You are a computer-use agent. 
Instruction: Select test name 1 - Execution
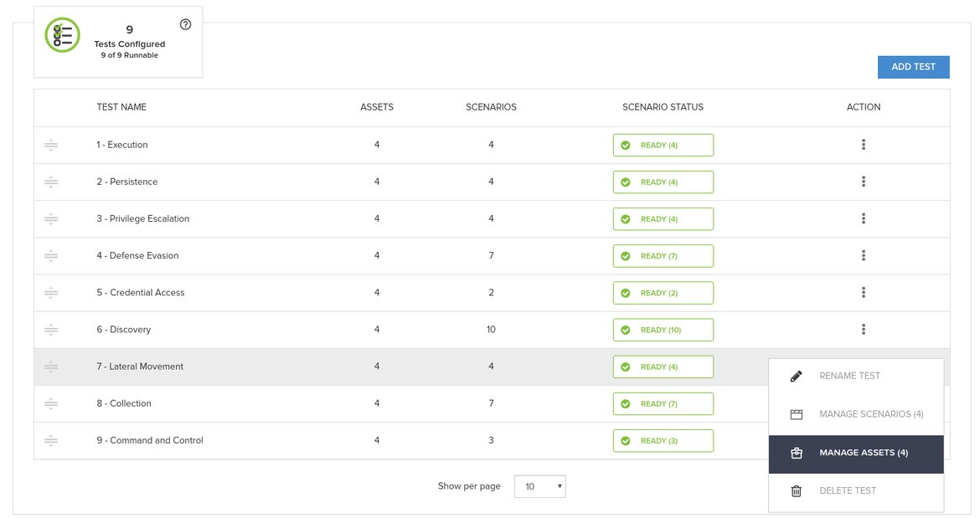tap(122, 145)
